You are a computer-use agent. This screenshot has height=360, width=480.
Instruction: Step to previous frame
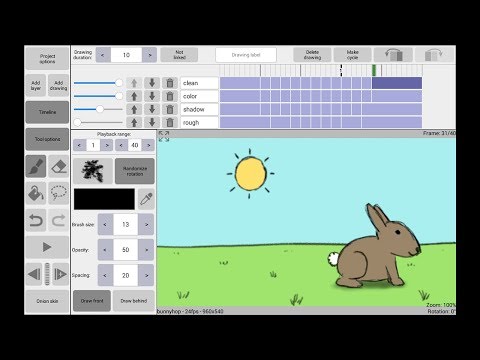pyautogui.click(x=34, y=274)
